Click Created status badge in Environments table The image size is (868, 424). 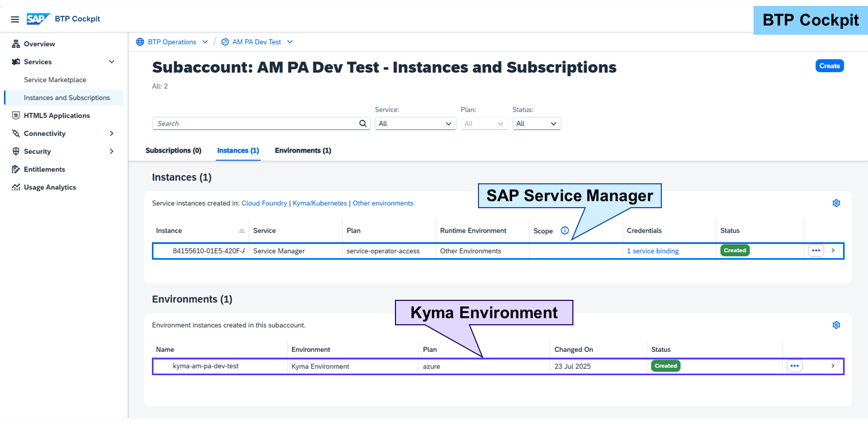click(x=666, y=366)
